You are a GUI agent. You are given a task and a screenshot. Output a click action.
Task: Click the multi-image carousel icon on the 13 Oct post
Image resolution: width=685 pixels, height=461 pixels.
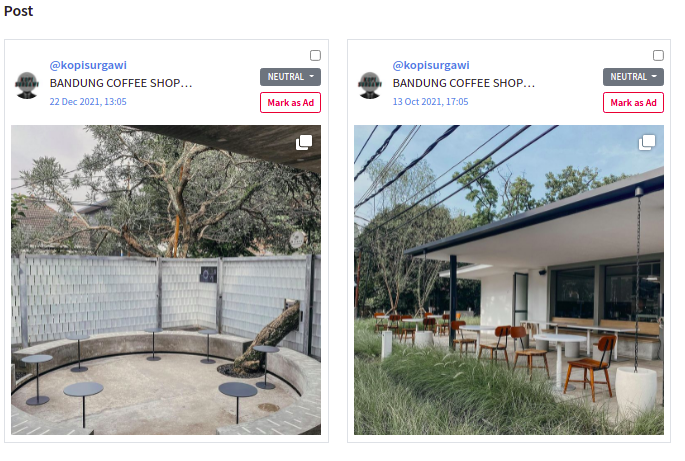(x=647, y=142)
